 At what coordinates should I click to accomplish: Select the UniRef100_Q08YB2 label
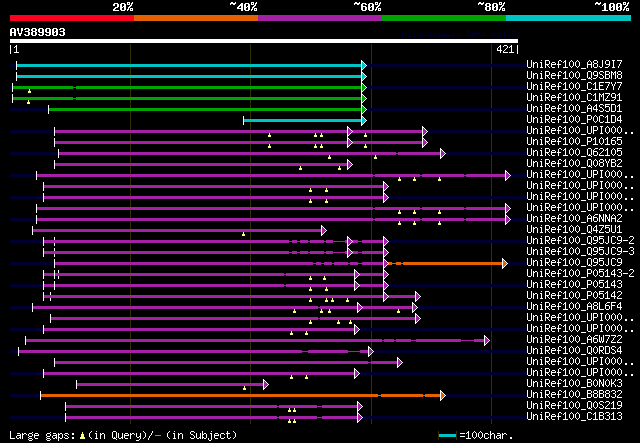[574, 163]
